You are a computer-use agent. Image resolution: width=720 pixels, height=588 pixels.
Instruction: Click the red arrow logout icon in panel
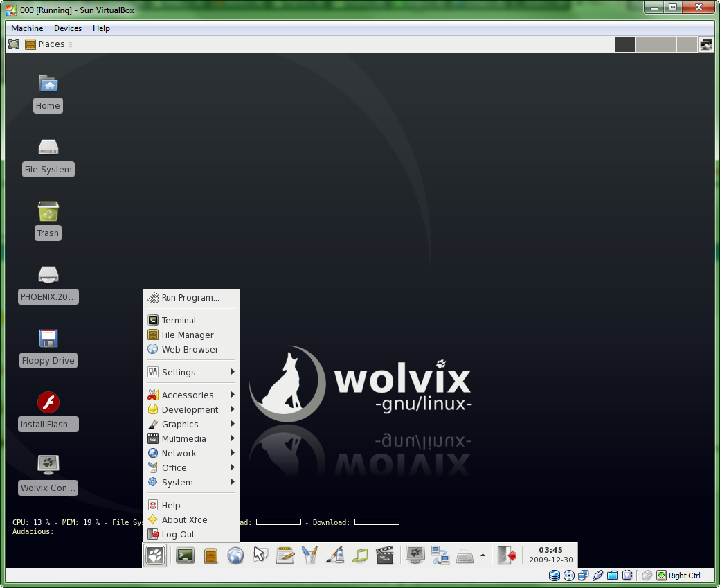(507, 555)
